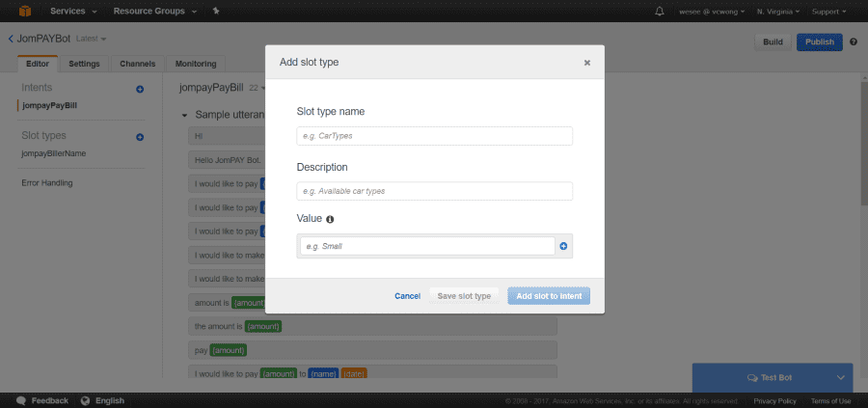Click the blue {name} slot tag

point(323,374)
